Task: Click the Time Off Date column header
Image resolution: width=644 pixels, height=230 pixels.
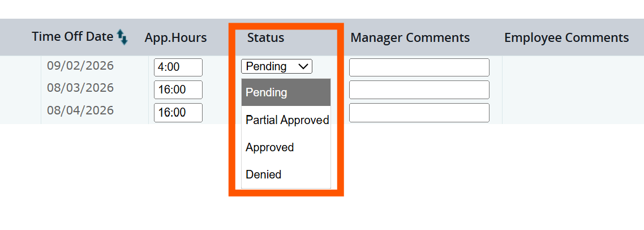Action: [x=72, y=37]
